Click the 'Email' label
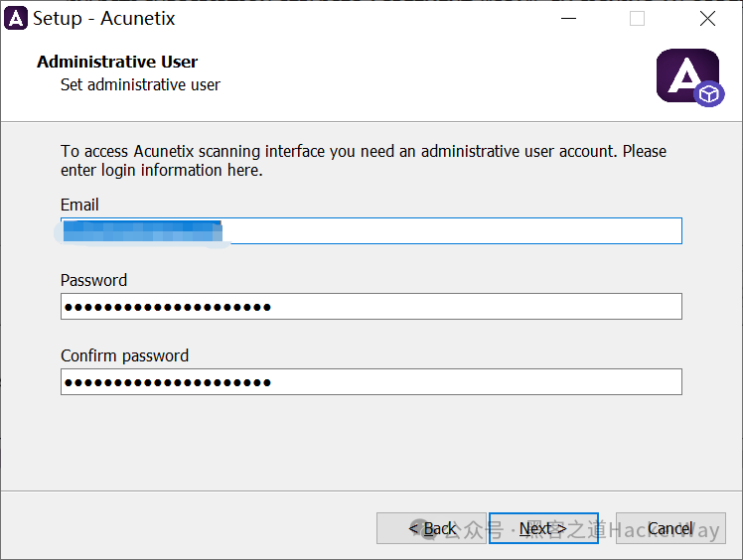The image size is (743, 560). [x=79, y=205]
